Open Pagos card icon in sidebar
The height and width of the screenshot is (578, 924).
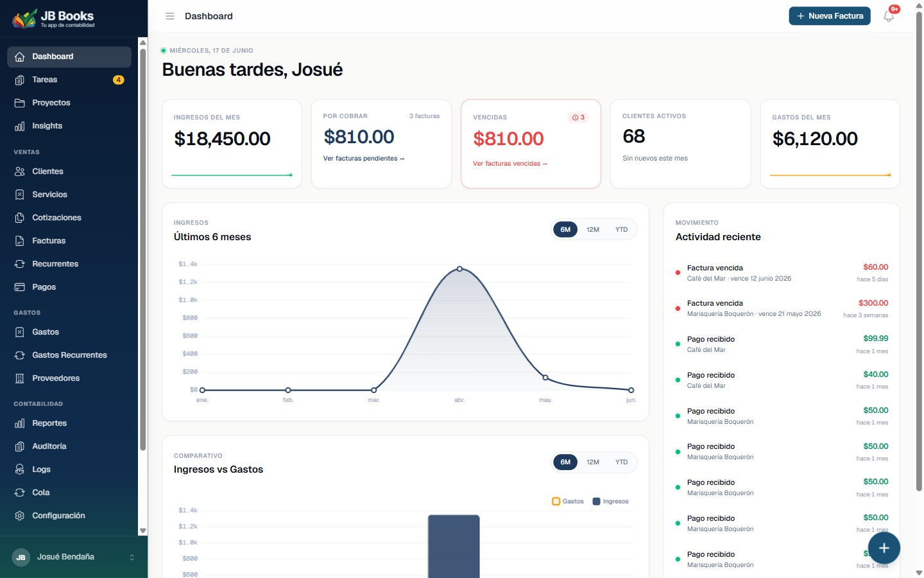pyautogui.click(x=20, y=287)
